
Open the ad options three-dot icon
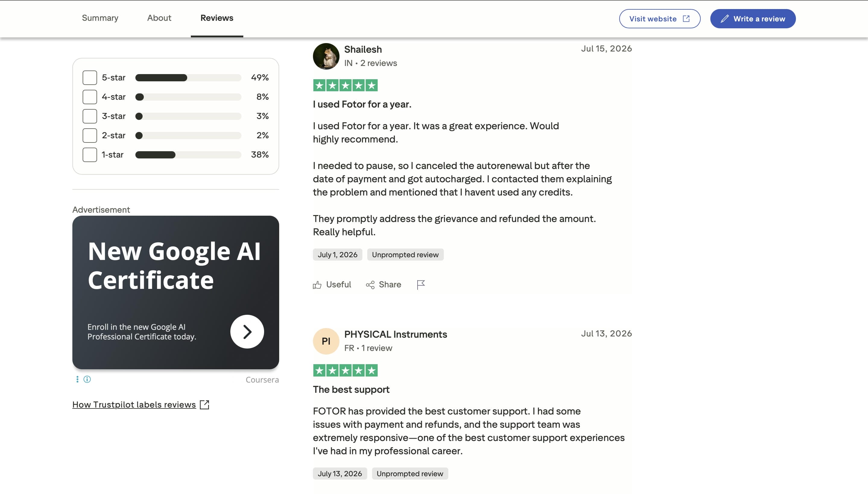[77, 379]
